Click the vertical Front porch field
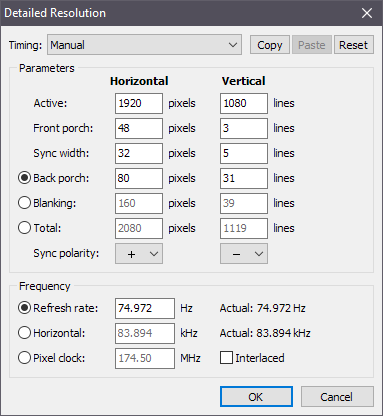This screenshot has height=416, width=383. (x=244, y=128)
